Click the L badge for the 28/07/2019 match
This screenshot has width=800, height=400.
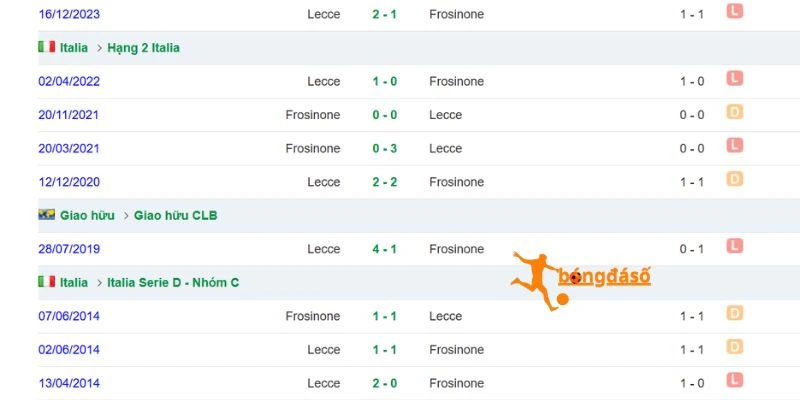pos(735,246)
